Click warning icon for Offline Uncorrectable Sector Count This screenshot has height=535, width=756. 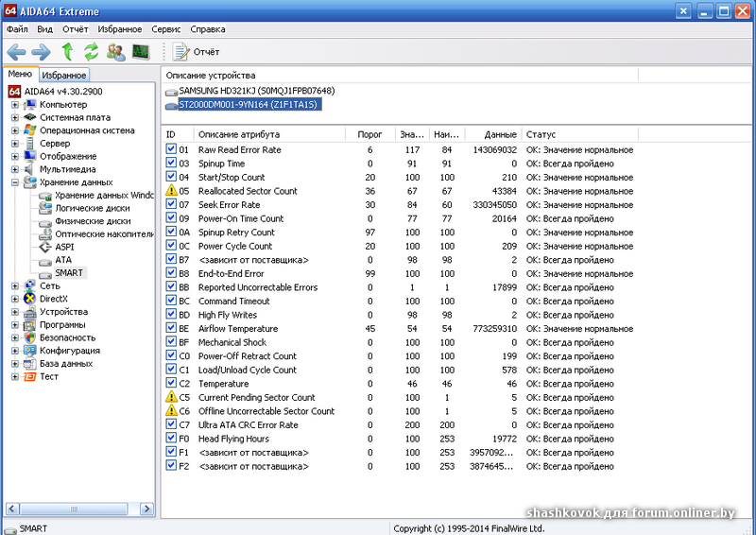pyautogui.click(x=171, y=410)
